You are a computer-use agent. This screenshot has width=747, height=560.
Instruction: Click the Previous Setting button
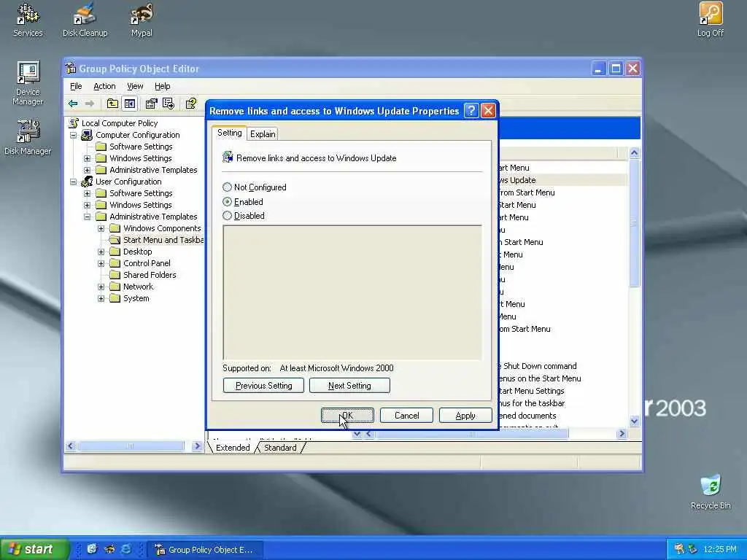[x=263, y=385]
